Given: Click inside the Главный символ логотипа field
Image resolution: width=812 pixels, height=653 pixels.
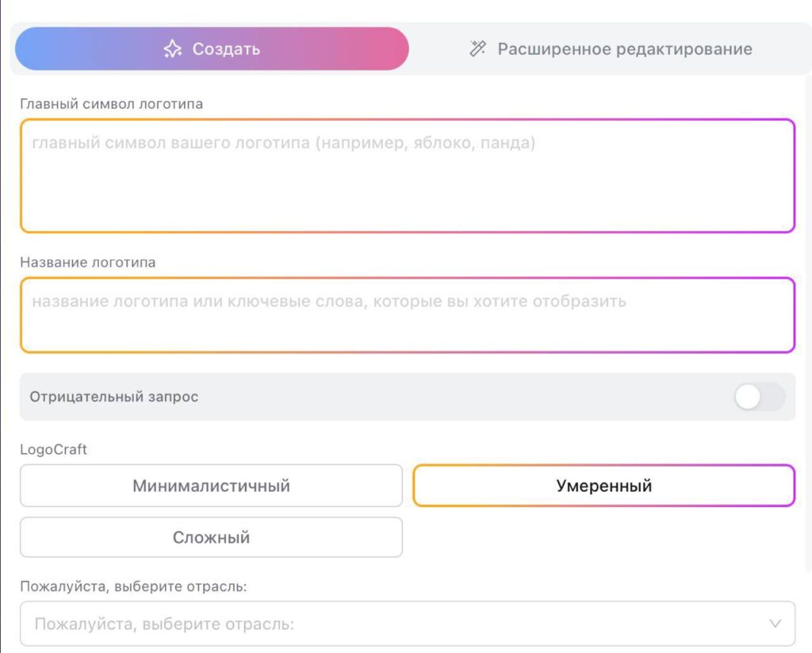Looking at the screenshot, I should click(406, 173).
